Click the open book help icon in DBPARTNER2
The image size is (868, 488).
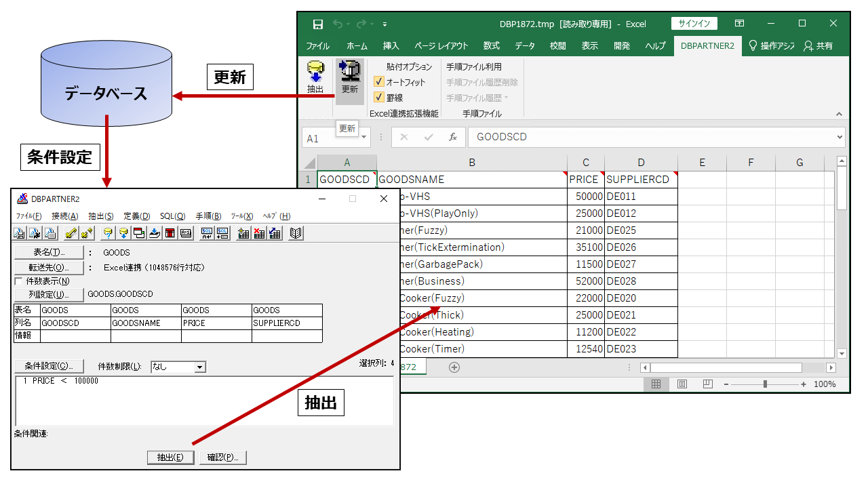coord(296,233)
